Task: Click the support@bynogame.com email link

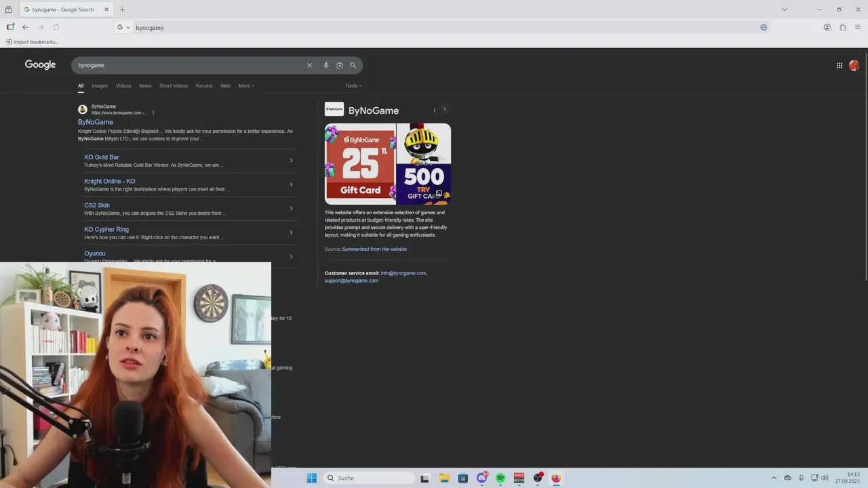Action: [x=351, y=281]
